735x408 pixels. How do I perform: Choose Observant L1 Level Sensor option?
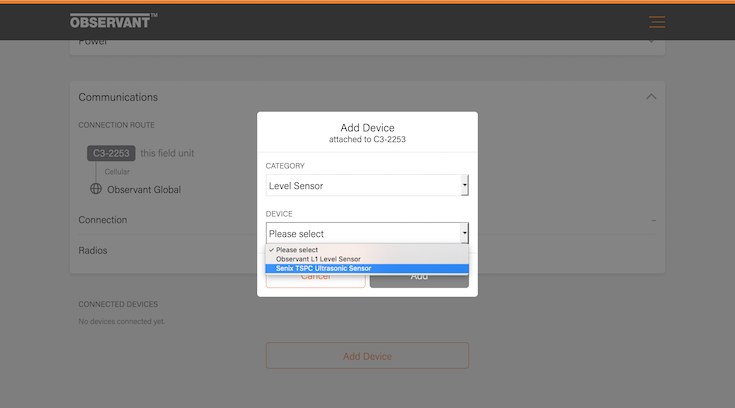pyautogui.click(x=318, y=259)
